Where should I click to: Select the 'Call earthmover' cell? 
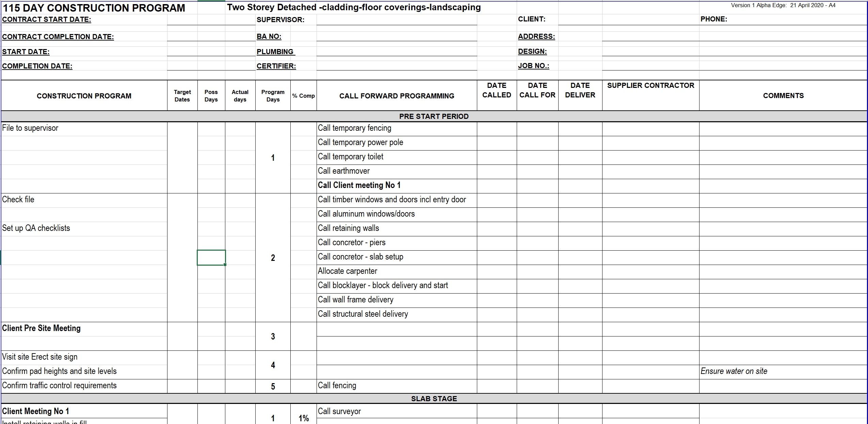tap(344, 171)
